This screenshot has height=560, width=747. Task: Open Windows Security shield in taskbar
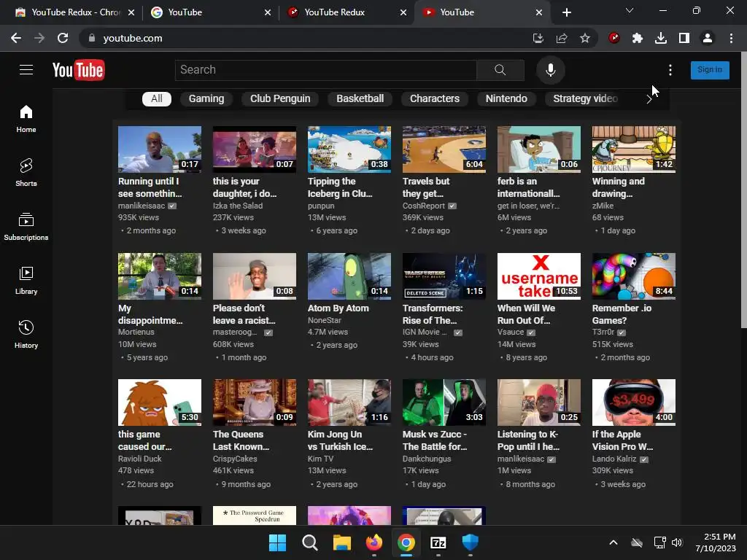(x=471, y=542)
